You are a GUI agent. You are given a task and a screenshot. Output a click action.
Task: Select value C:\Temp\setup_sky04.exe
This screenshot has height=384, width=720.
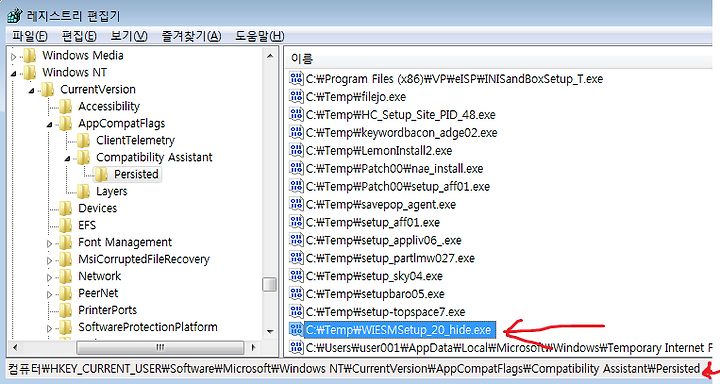pyautogui.click(x=374, y=276)
